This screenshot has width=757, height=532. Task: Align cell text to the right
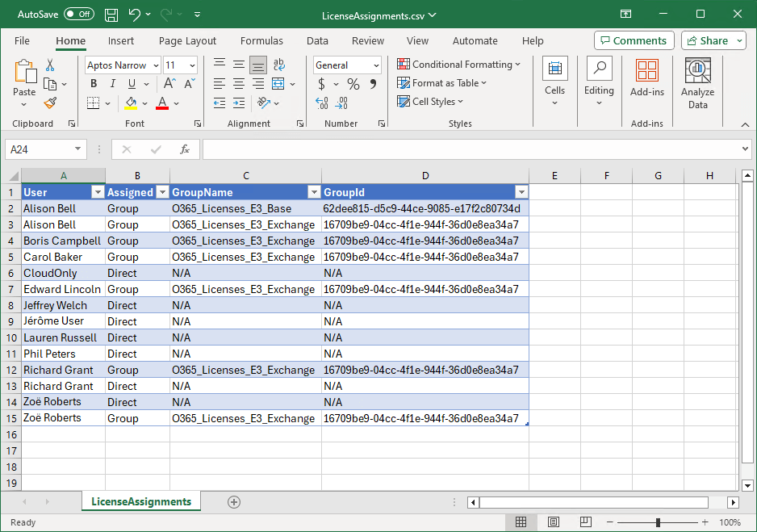tap(258, 83)
